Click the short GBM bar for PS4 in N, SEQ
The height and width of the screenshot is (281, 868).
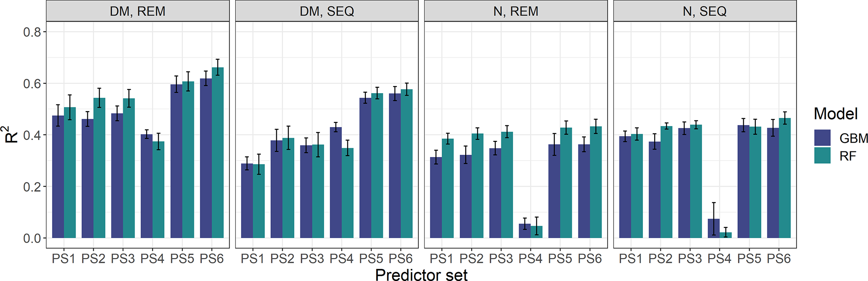713,229
